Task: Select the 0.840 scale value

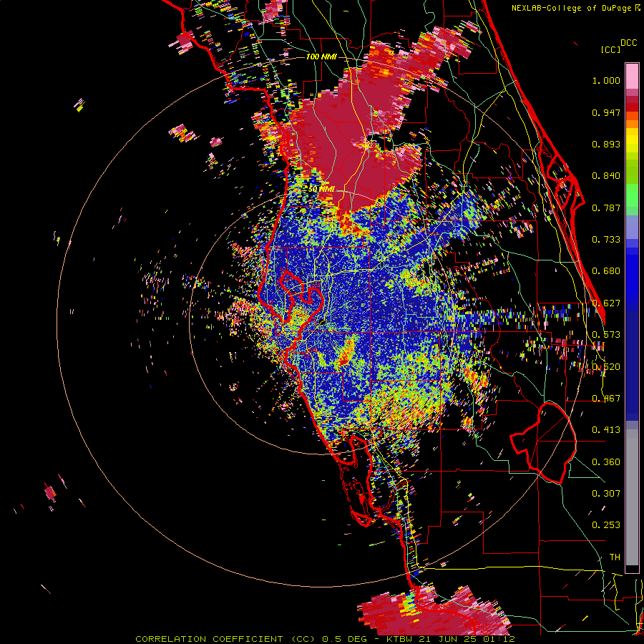Action: pos(606,176)
